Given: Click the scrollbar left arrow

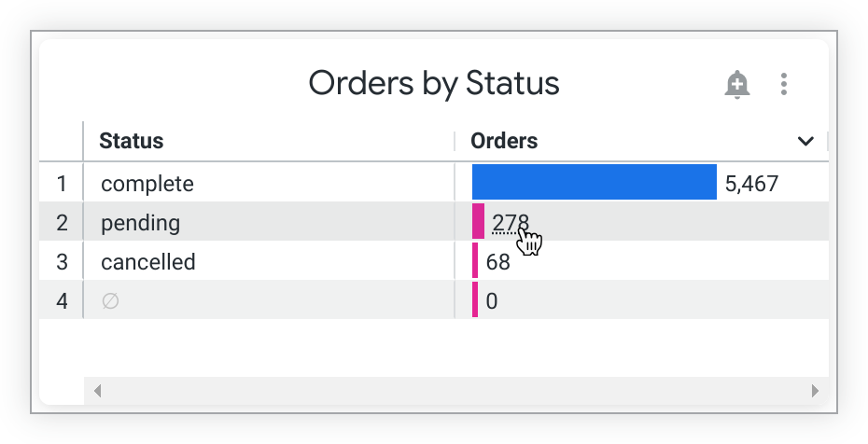Looking at the screenshot, I should 97,391.
